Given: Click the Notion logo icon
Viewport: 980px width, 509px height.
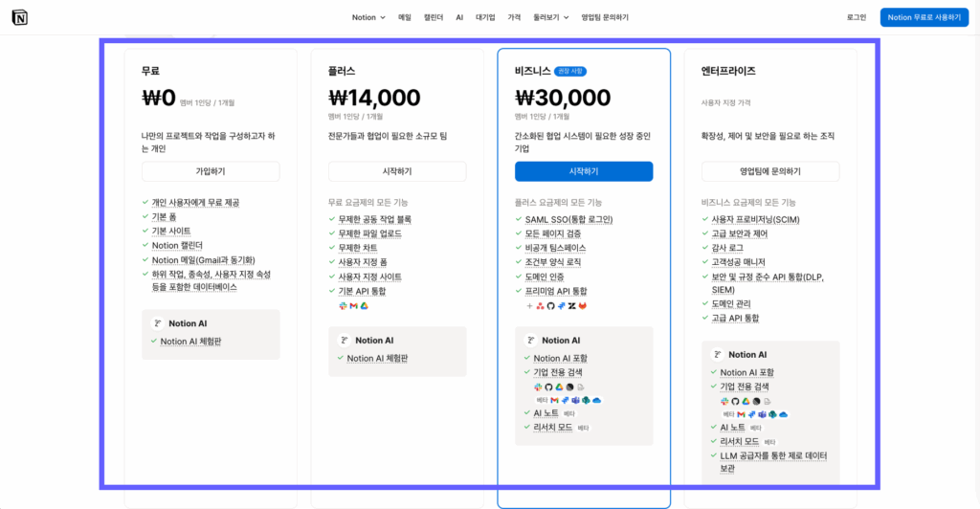Looking at the screenshot, I should tap(19, 17).
